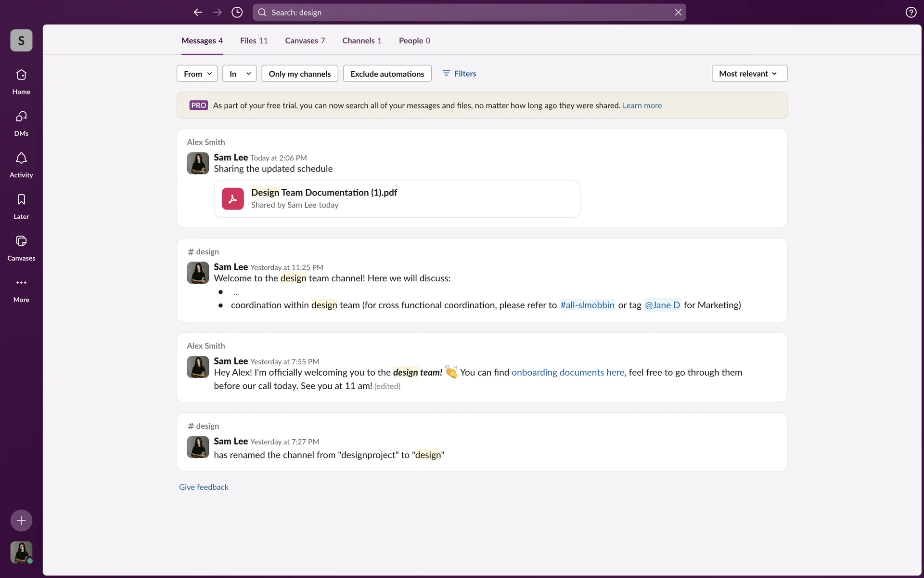Screen dimensions: 924x578
Task: Switch to the Files tab
Action: coord(254,41)
